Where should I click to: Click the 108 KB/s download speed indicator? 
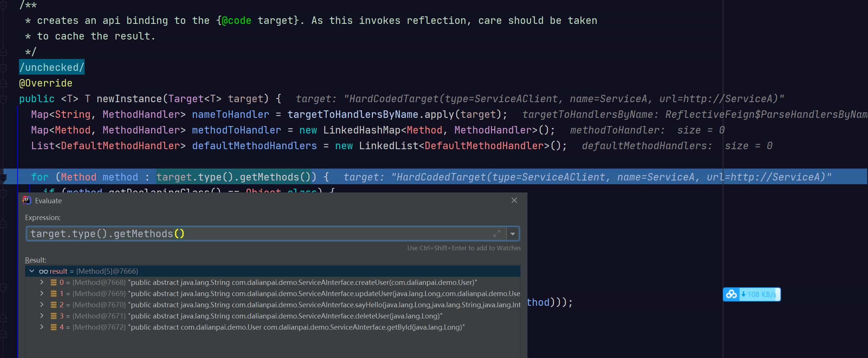point(759,294)
